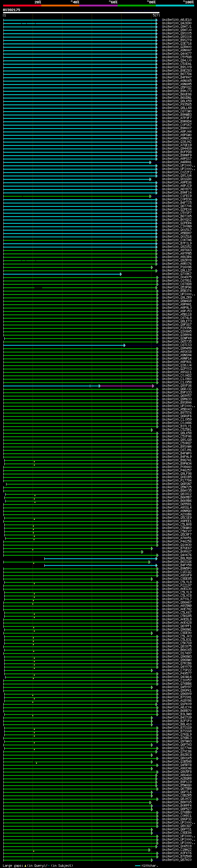Click the purple alignment segment for Q9XFU6
The image size is (197, 868).
click(x=127, y=386)
